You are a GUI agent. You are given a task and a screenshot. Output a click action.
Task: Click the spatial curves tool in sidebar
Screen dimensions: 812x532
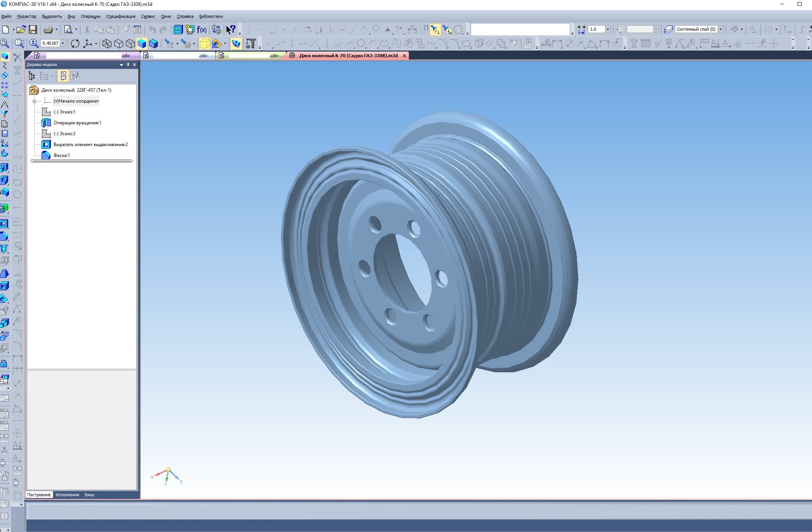coord(5,65)
